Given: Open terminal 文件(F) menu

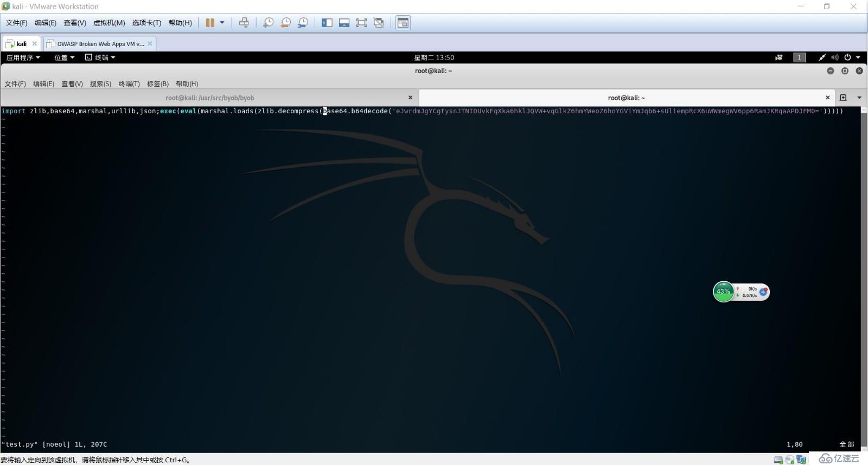Looking at the screenshot, I should click(x=15, y=84).
